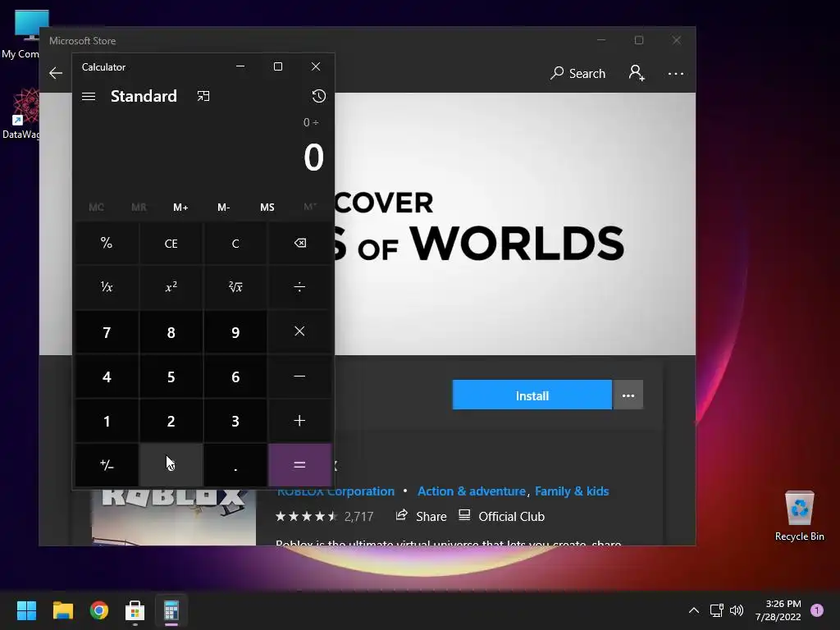Click the M- memory subtract button
840x630 pixels.
223,208
